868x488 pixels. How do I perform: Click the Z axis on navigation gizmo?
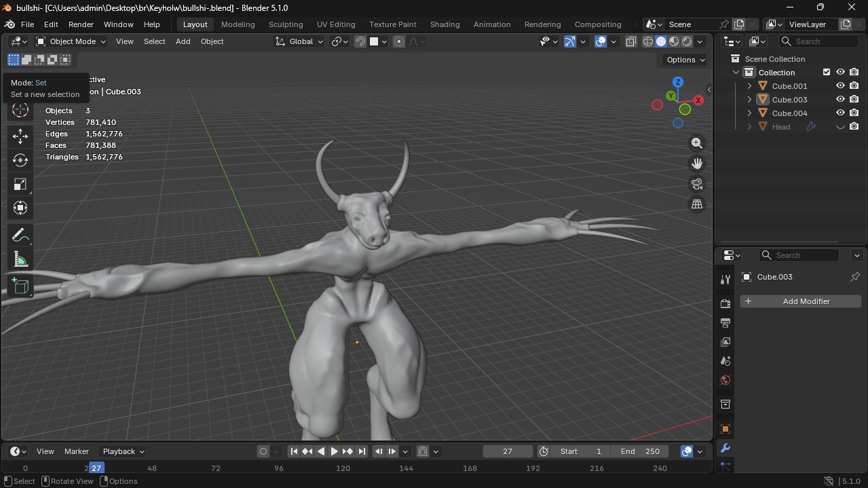coord(677,82)
